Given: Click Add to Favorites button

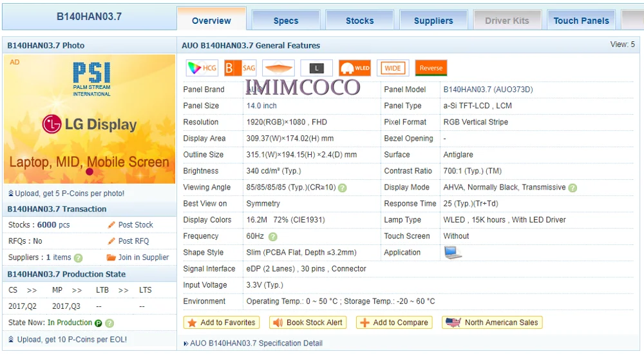Looking at the screenshot, I should point(222,322).
